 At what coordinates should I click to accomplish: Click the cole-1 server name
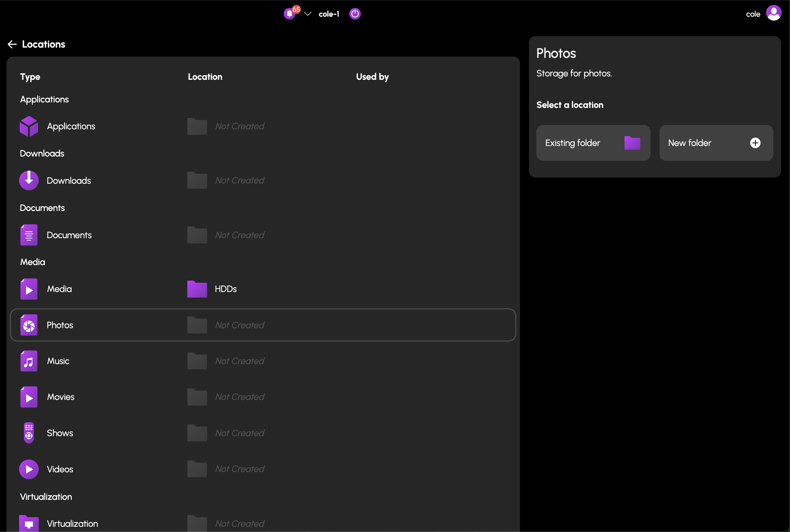pos(328,14)
